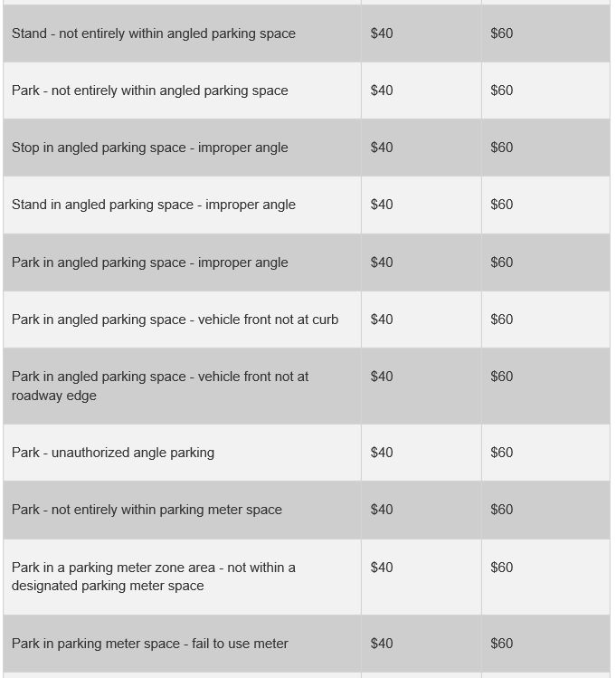Select 'Park - not entirely within angled parking space' row
This screenshot has width=616, height=678.
tap(149, 91)
